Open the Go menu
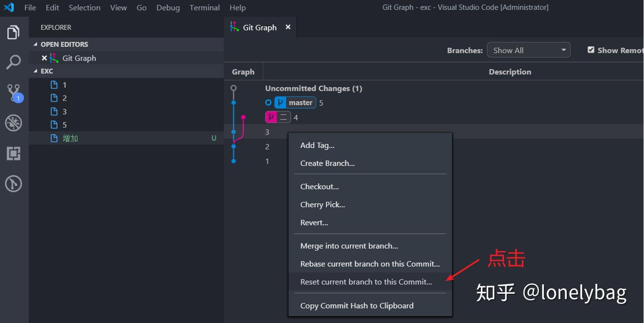The width and height of the screenshot is (644, 323). (x=142, y=8)
